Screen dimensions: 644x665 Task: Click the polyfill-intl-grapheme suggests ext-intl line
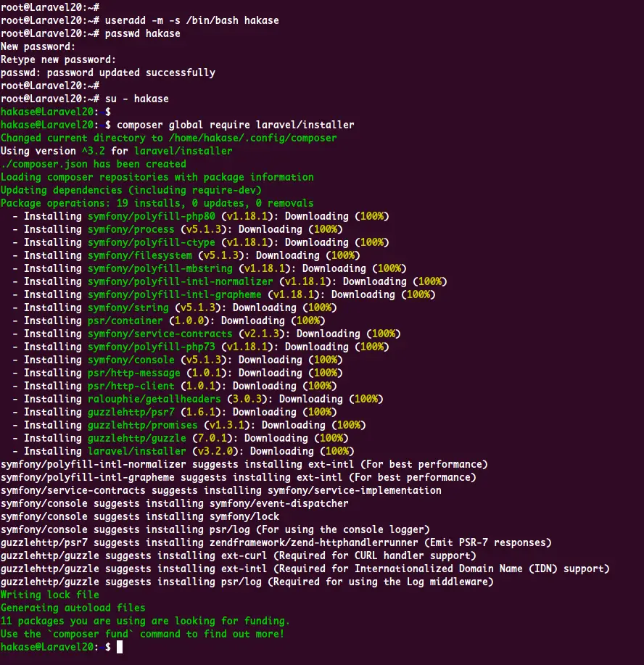click(x=239, y=478)
